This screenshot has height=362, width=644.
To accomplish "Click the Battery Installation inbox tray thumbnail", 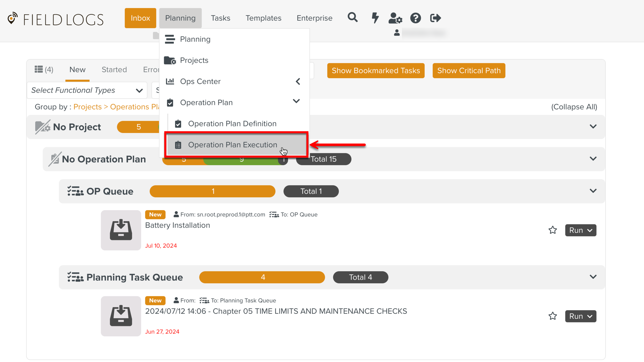I will pyautogui.click(x=121, y=230).
